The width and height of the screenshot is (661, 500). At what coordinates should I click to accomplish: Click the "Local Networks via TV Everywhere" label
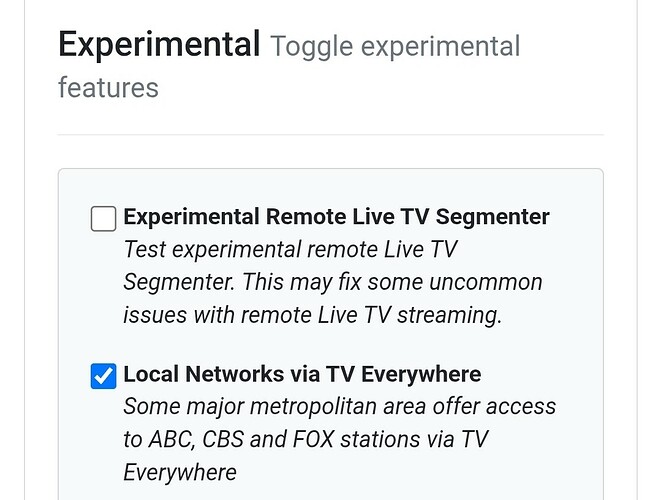click(x=301, y=375)
